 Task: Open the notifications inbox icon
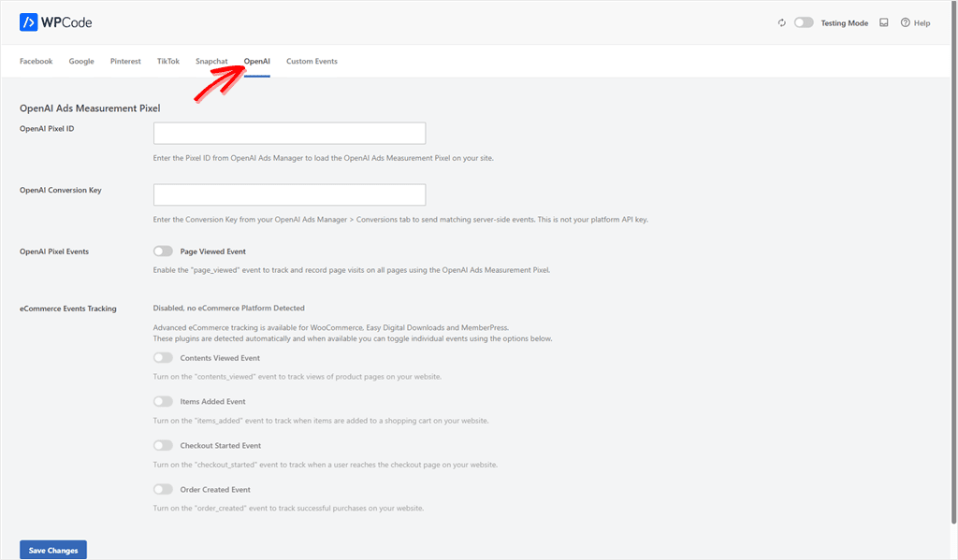(883, 22)
